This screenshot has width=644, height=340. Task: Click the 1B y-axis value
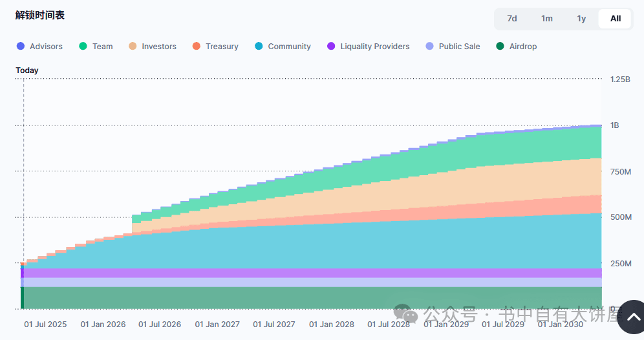(x=614, y=125)
